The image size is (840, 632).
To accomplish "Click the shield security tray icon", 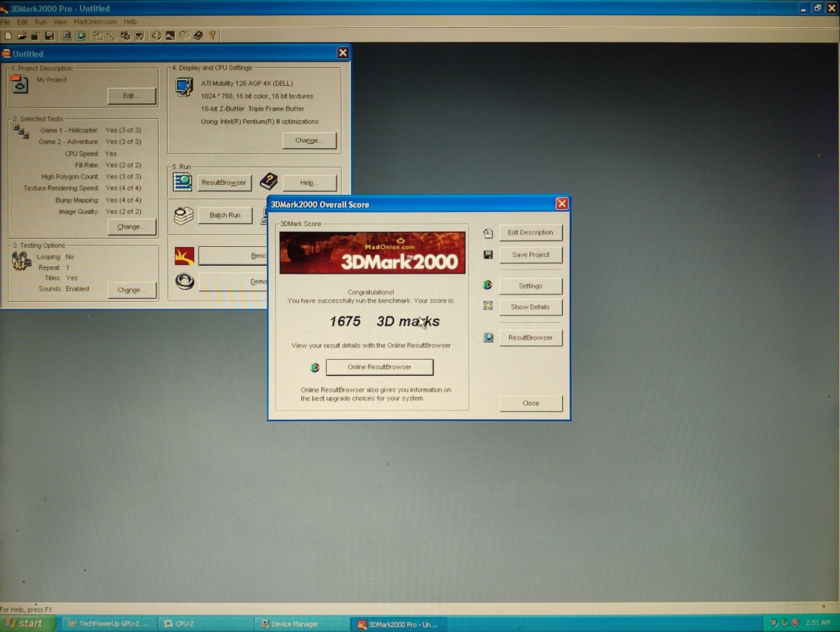I will (x=795, y=623).
